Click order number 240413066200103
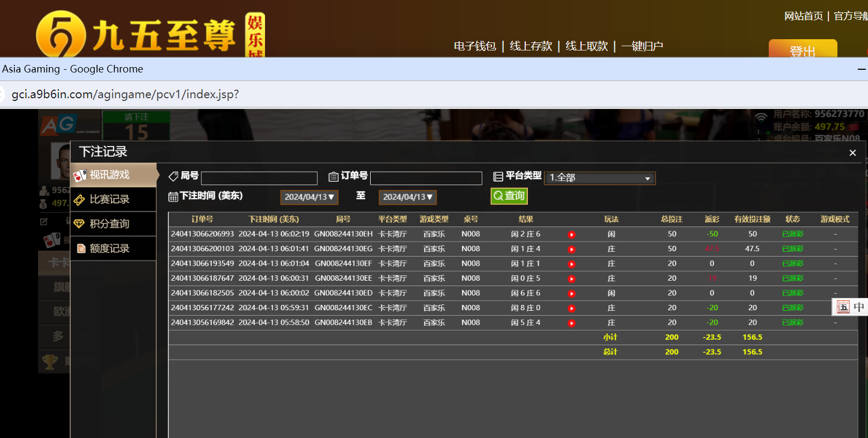This screenshot has height=438, width=868. tap(203, 249)
